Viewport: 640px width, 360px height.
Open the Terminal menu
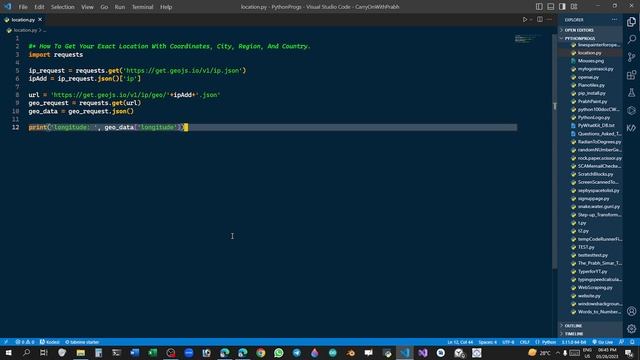(x=142, y=7)
